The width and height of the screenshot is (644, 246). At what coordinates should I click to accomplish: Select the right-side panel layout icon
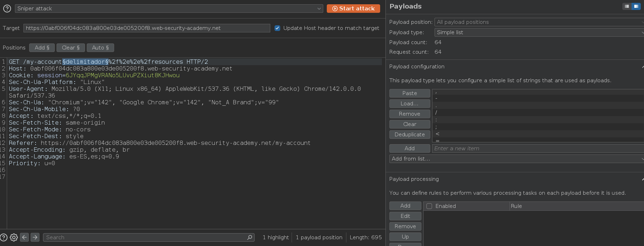pos(636,6)
